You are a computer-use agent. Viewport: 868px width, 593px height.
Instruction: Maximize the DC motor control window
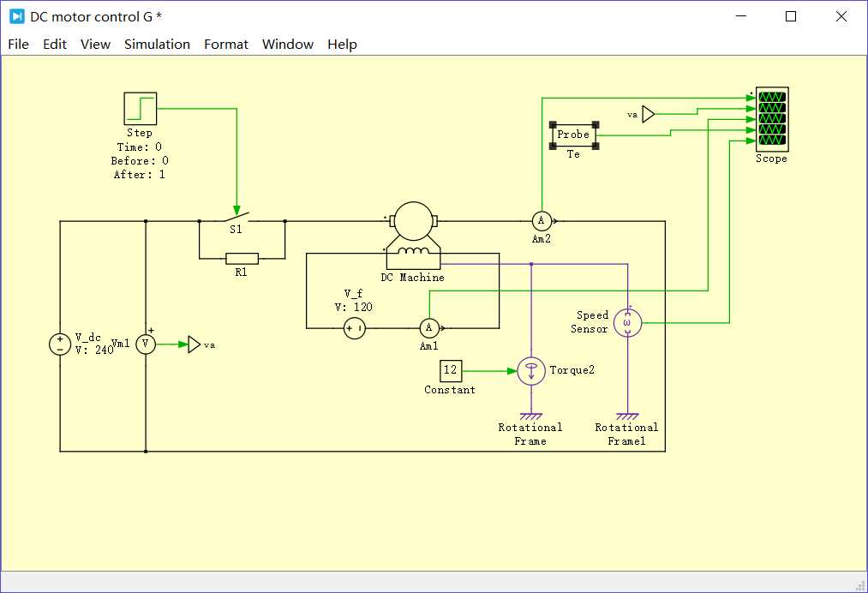[791, 16]
